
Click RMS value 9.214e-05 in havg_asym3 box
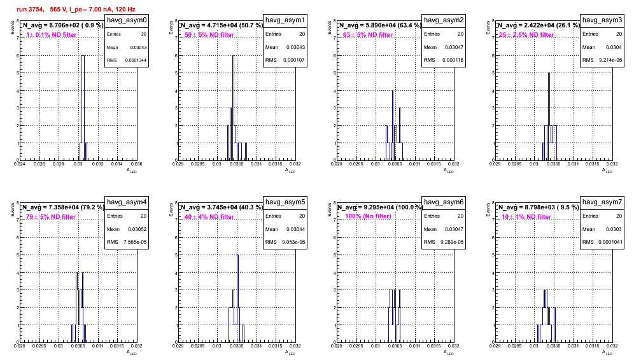click(x=610, y=60)
